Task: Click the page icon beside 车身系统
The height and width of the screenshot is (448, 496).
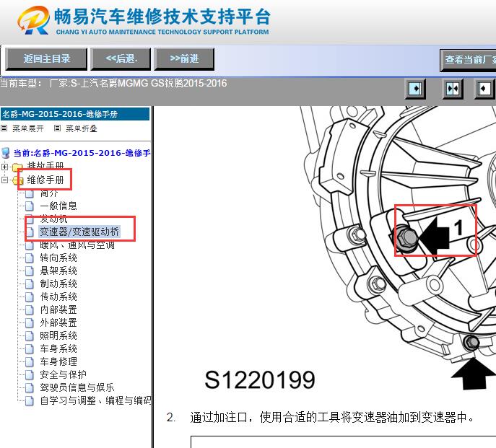Action: [29, 348]
